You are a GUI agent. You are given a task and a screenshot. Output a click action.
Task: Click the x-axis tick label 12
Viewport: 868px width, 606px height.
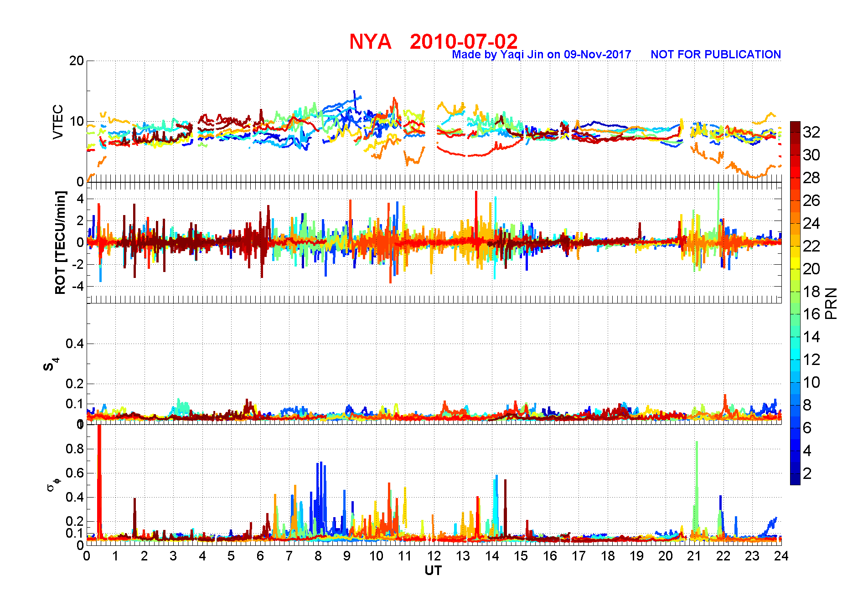point(434,556)
